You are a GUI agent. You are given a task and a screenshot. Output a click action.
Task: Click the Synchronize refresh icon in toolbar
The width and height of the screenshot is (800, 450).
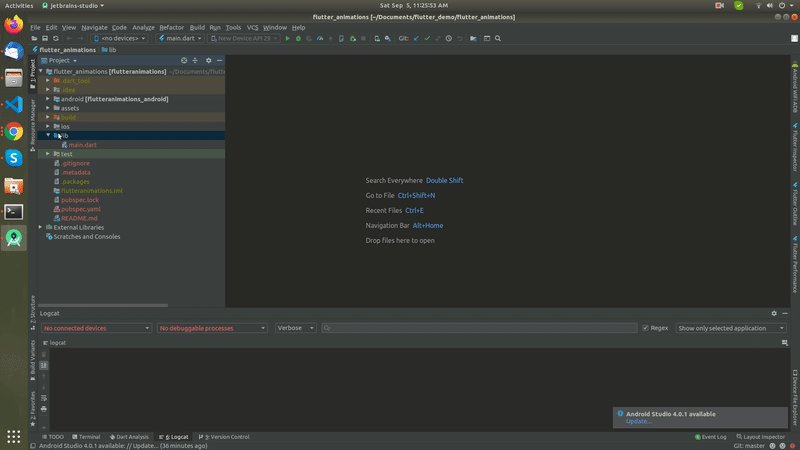coord(56,38)
